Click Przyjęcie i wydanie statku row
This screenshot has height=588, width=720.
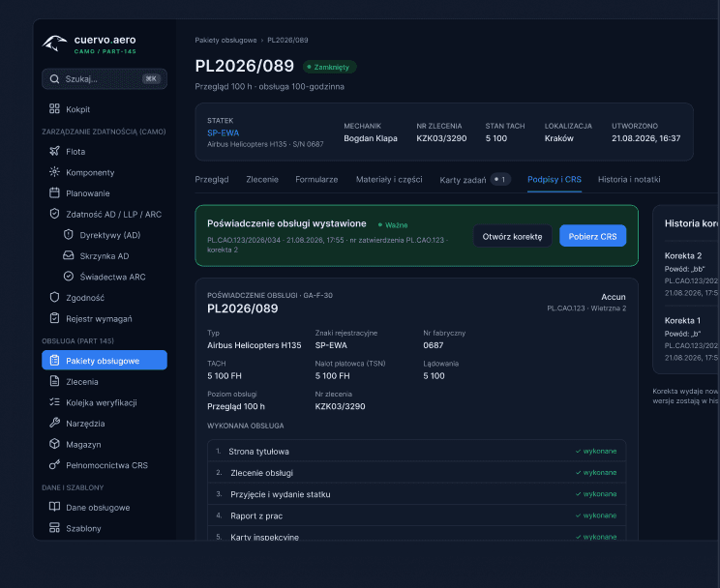click(416, 494)
